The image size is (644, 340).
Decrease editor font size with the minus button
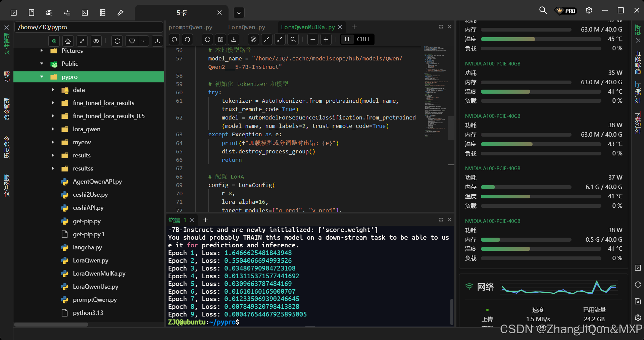[312, 39]
